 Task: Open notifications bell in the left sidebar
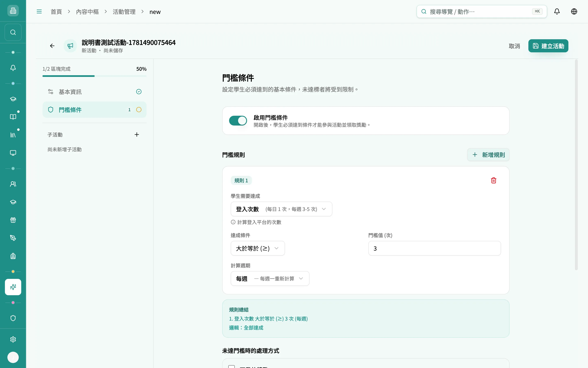click(x=13, y=68)
